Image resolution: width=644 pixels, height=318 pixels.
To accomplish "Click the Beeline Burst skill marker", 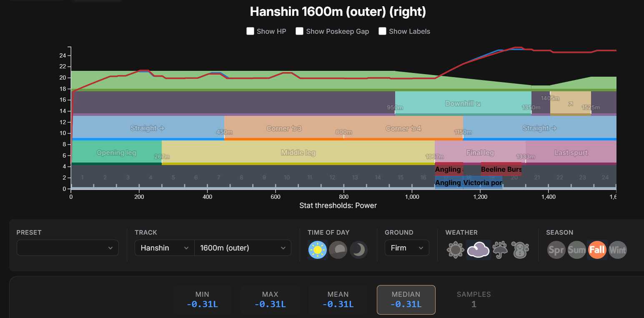I will (501, 169).
